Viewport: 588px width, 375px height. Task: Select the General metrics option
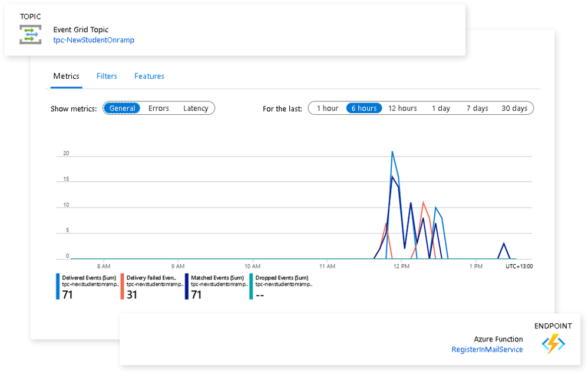pos(123,108)
